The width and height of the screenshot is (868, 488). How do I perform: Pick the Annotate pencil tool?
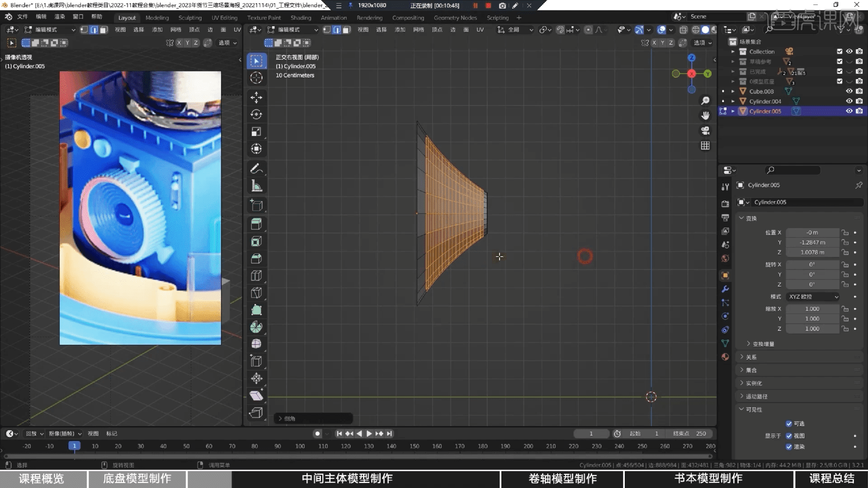click(x=256, y=169)
